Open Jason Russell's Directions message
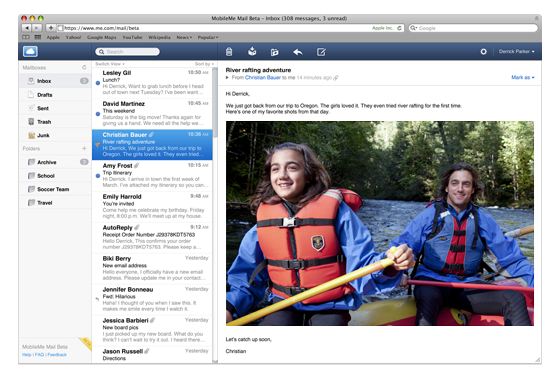This screenshot has height=376, width=558. pyautogui.click(x=152, y=355)
